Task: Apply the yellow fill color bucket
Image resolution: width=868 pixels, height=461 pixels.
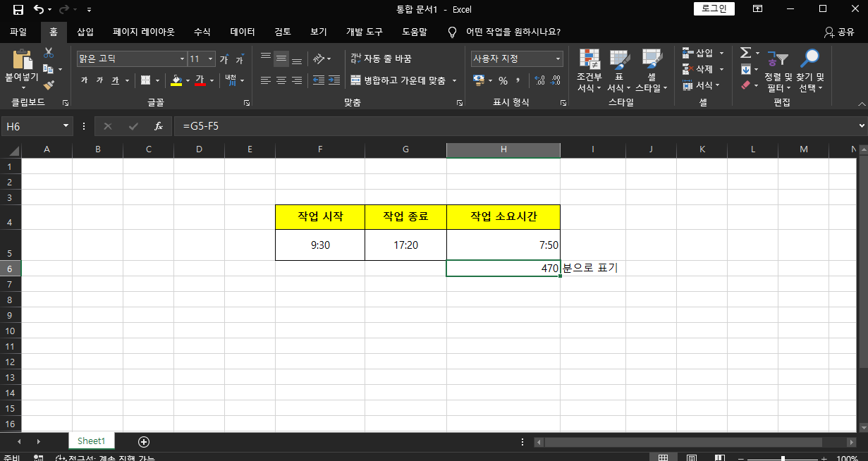Action: (x=176, y=80)
